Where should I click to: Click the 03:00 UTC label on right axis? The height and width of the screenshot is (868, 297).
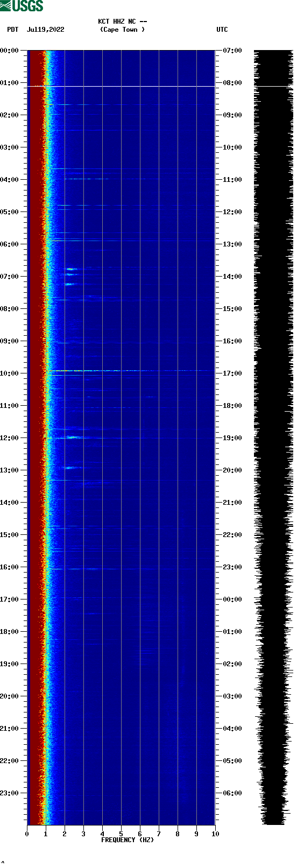(232, 696)
